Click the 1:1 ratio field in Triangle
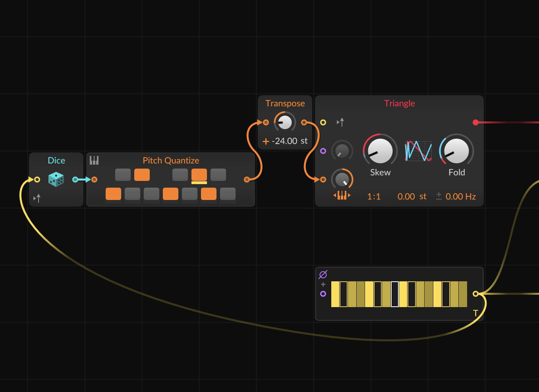This screenshot has width=539, height=392. (x=374, y=196)
